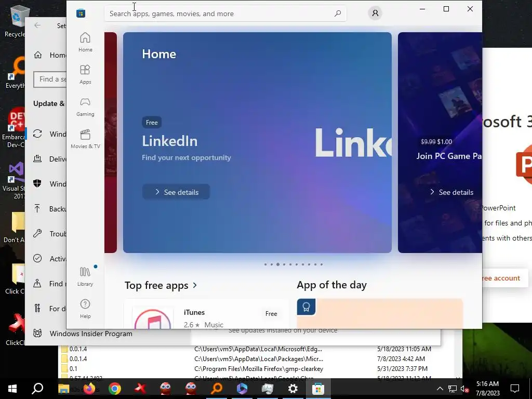Image resolution: width=532 pixels, height=399 pixels.
Task: Open Everything search from taskbar
Action: pos(217,389)
